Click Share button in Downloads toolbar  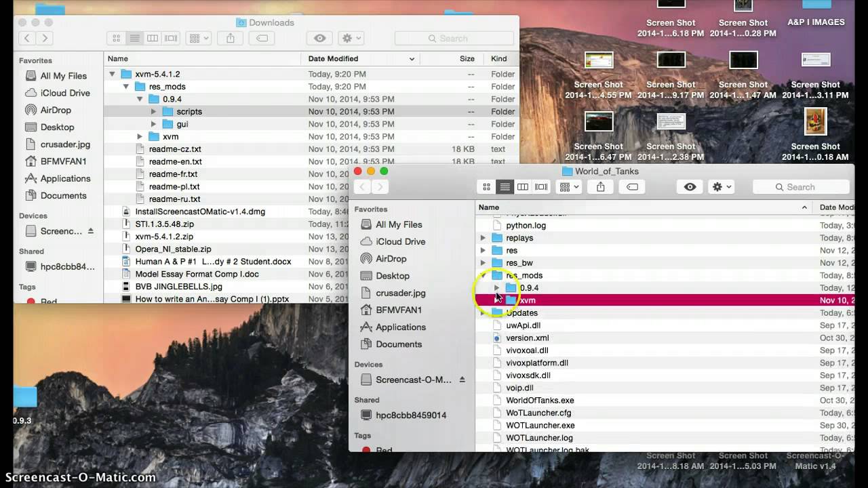click(231, 39)
